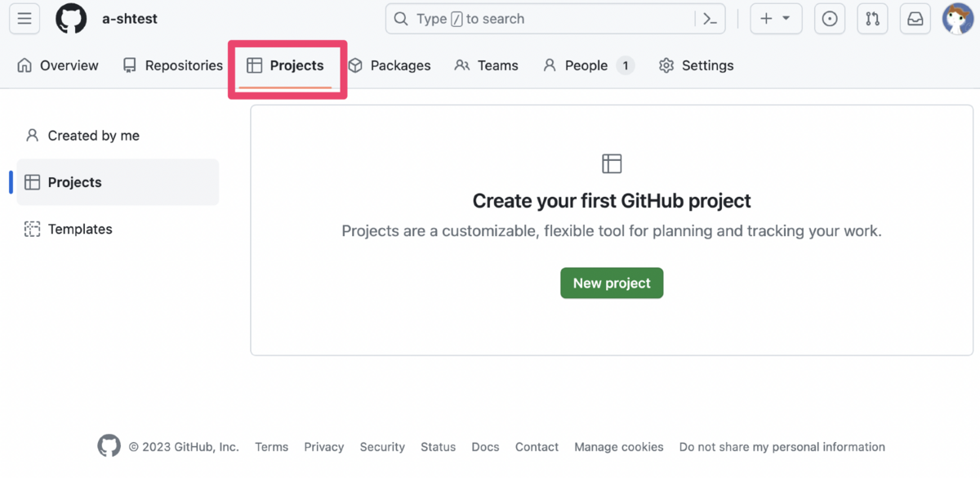The image size is (980, 478).
Task: View pull requests via the pull request icon
Action: pyautogui.click(x=872, y=18)
